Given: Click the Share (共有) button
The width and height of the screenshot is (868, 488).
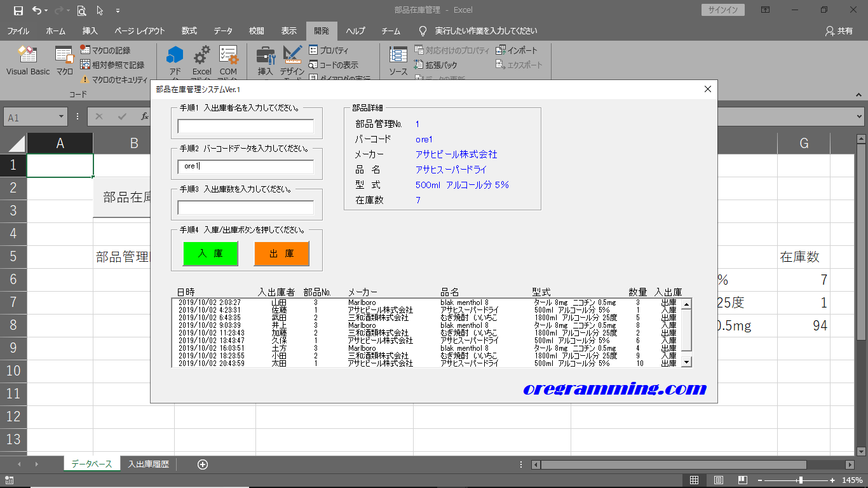Looking at the screenshot, I should [839, 30].
